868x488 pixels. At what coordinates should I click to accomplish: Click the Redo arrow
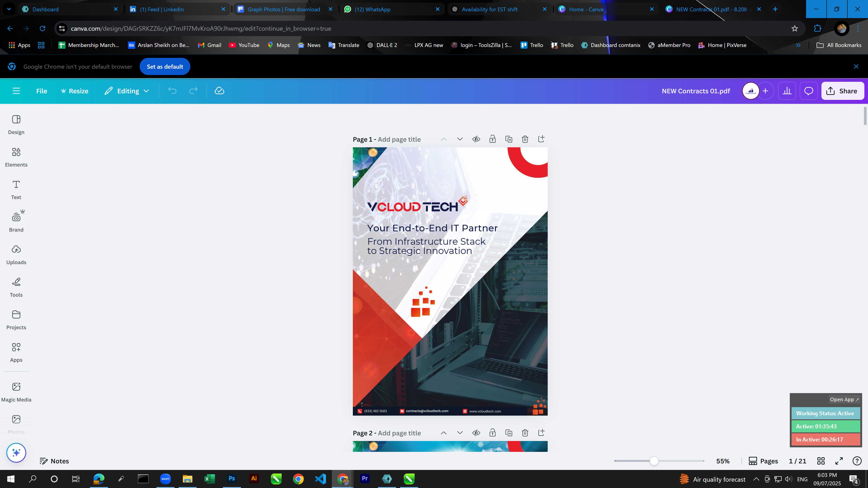pyautogui.click(x=193, y=91)
